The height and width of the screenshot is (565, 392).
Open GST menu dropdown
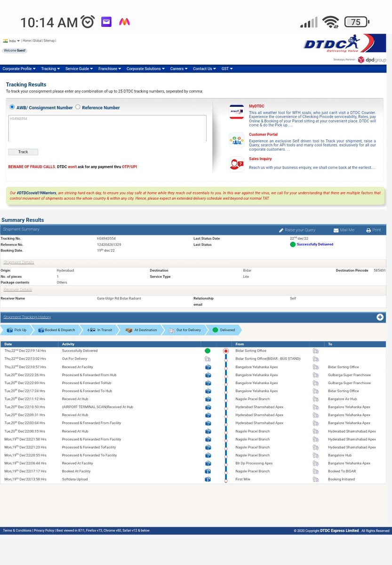pyautogui.click(x=227, y=69)
